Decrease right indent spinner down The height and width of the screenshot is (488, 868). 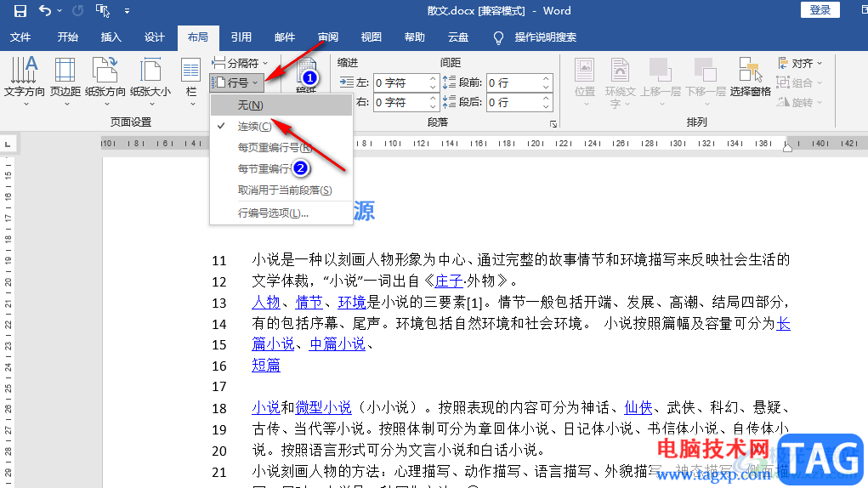pyautogui.click(x=433, y=107)
